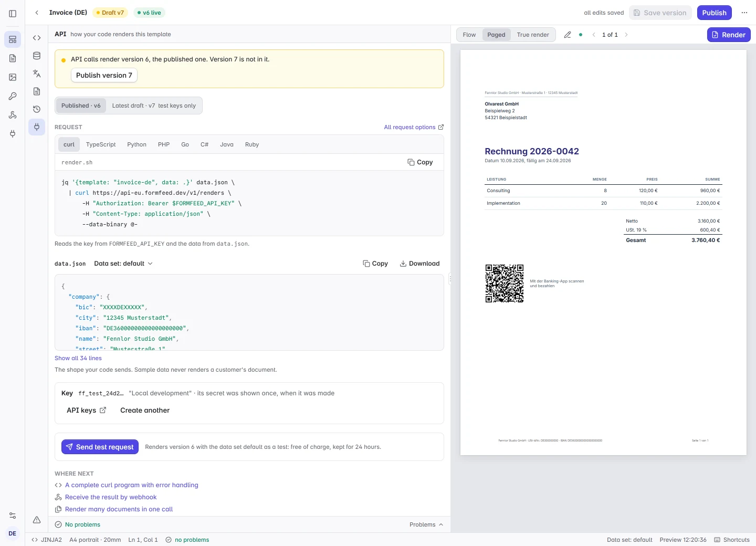
Task: Open the settings sliders icon at bottom left
Action: click(x=13, y=516)
